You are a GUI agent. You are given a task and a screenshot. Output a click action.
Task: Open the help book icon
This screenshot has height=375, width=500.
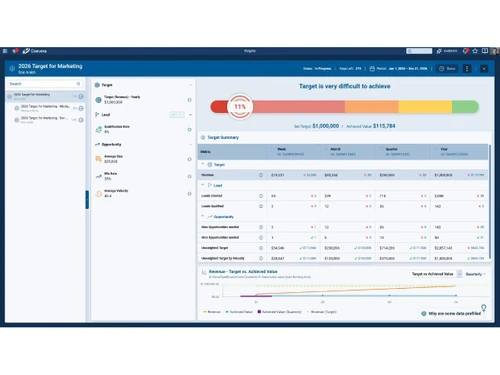485,51
